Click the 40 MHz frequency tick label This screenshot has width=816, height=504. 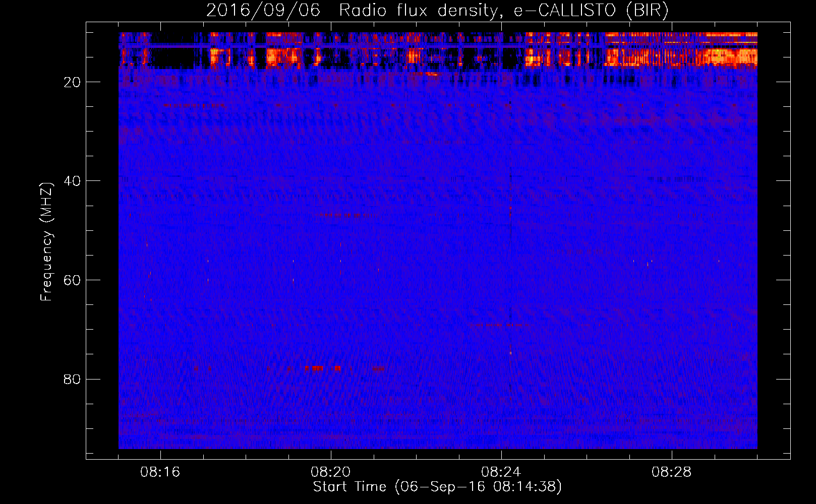(73, 181)
